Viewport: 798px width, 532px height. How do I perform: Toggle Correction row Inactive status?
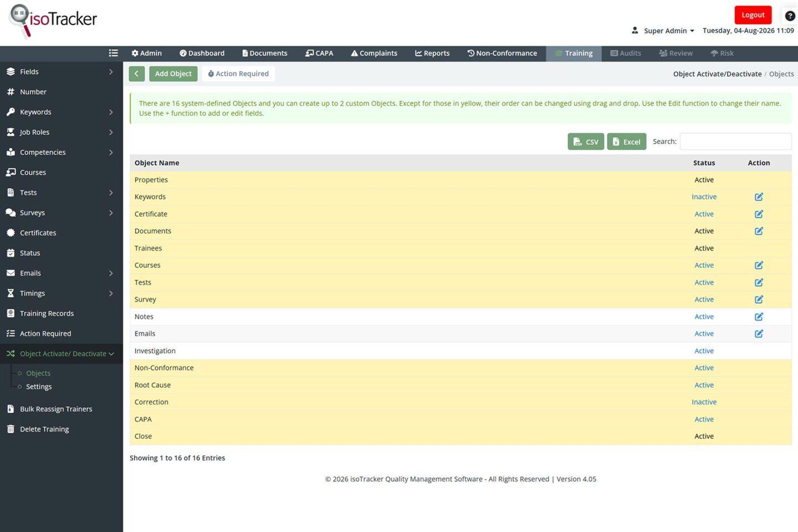click(704, 402)
